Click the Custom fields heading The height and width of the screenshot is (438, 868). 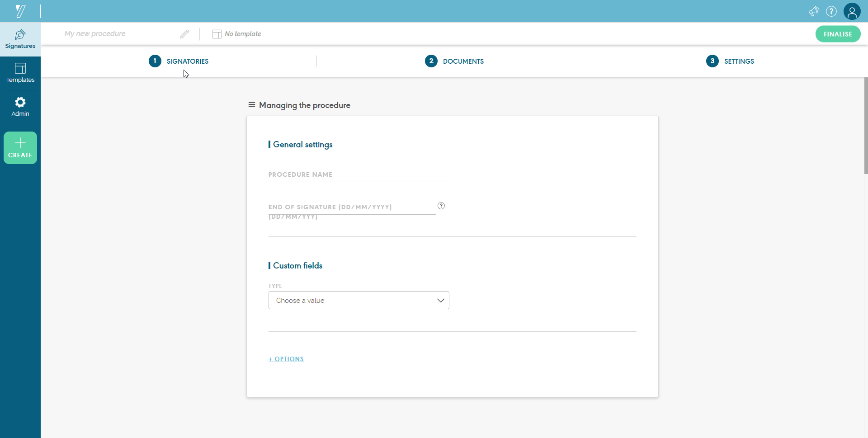297,266
